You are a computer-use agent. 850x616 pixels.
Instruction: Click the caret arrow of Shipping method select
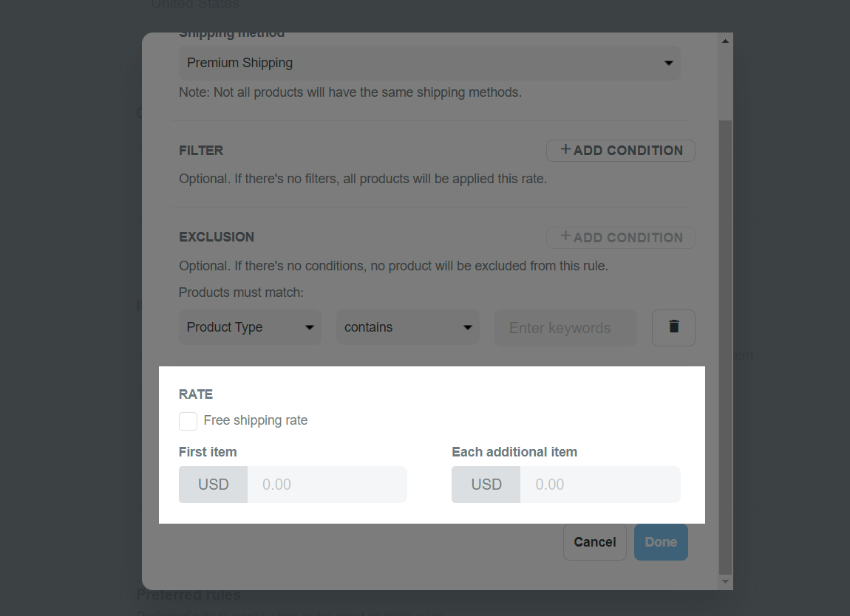(x=668, y=64)
